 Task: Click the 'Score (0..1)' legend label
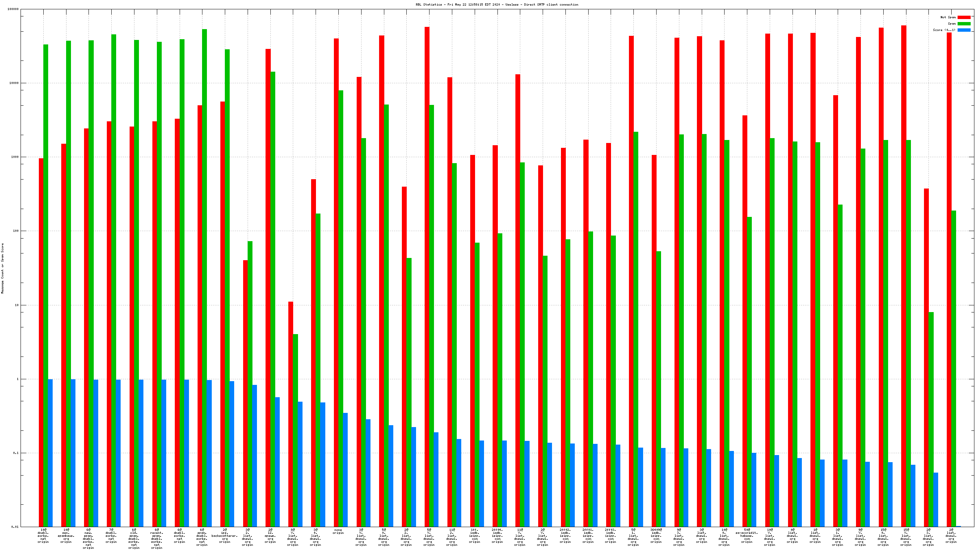[x=944, y=30]
